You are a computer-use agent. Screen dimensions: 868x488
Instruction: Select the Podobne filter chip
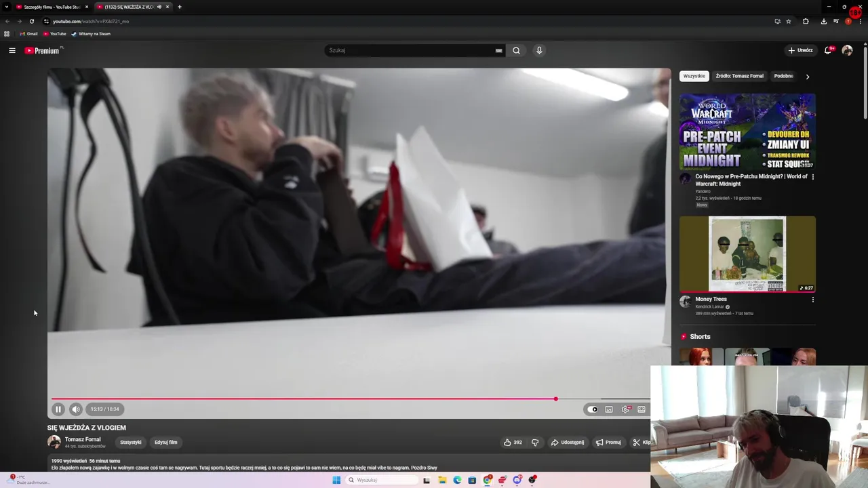(x=783, y=76)
